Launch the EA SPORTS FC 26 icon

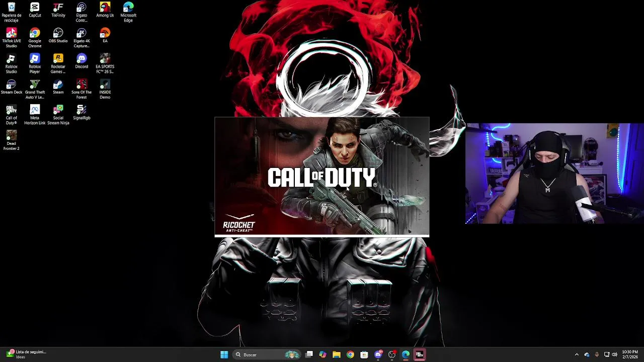click(x=105, y=64)
